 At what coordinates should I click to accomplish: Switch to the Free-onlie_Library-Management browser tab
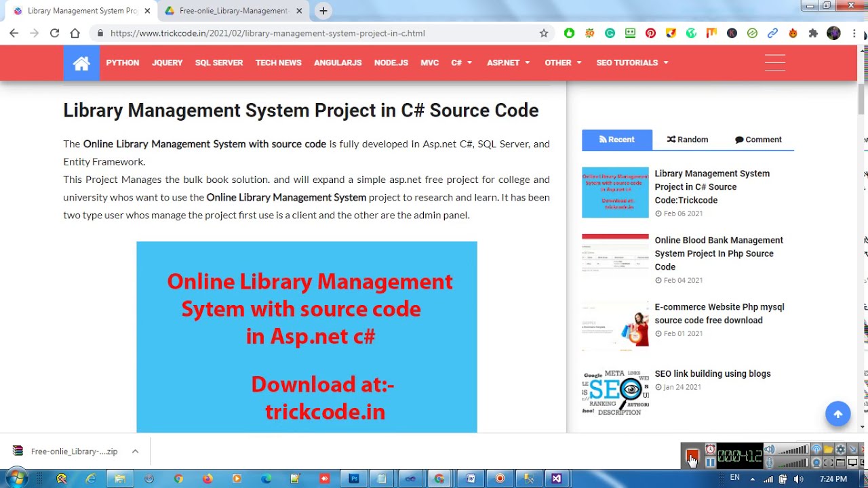click(x=234, y=11)
